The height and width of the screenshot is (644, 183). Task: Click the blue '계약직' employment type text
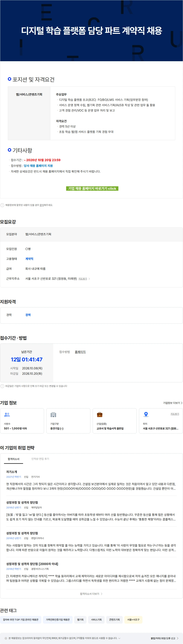click(29, 259)
